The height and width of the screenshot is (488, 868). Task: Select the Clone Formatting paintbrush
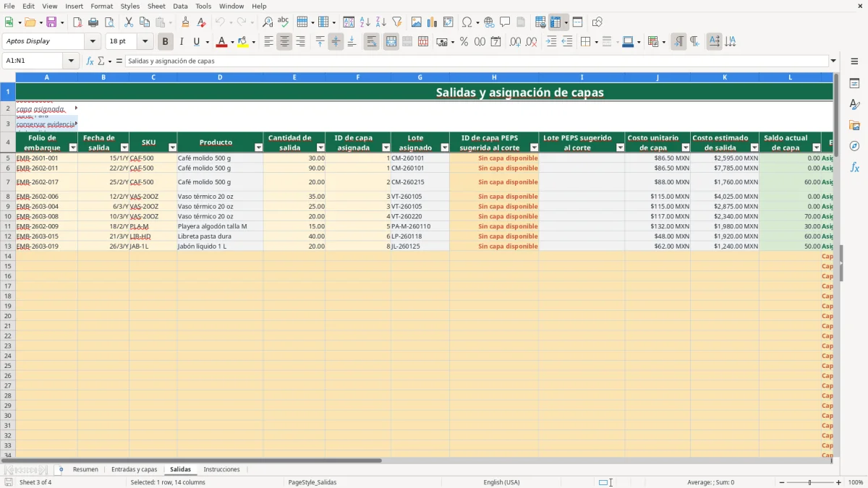[x=186, y=22]
